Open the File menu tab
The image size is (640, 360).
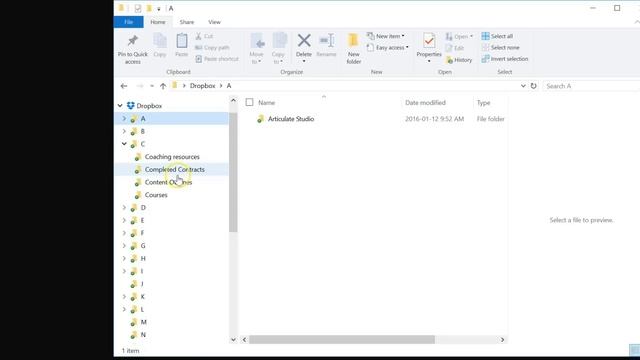[x=129, y=22]
